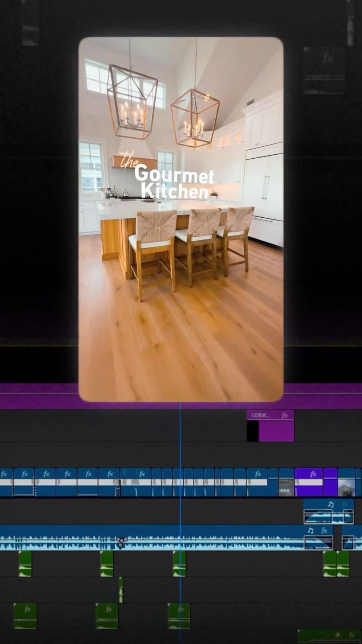
Task: Click the fx badge beside the long audio clip's music note
Action: pos(324,531)
